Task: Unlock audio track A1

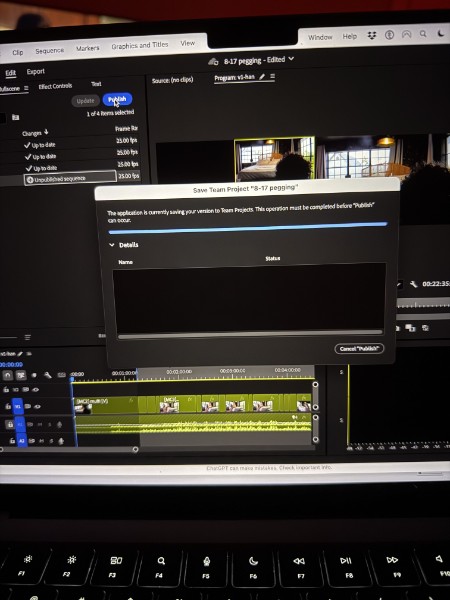Action: coord(10,424)
